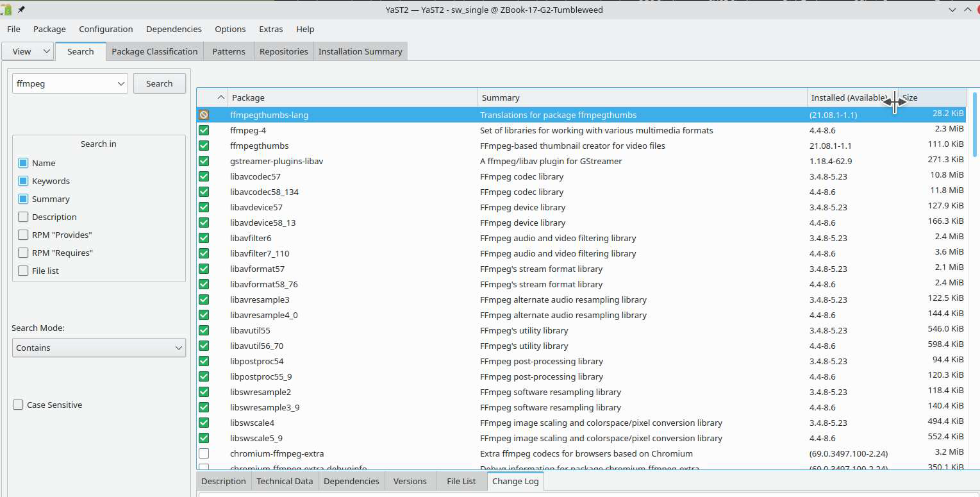This screenshot has width=980, height=497.
Task: Click the status icon of libpostproc55_9
Action: (204, 376)
